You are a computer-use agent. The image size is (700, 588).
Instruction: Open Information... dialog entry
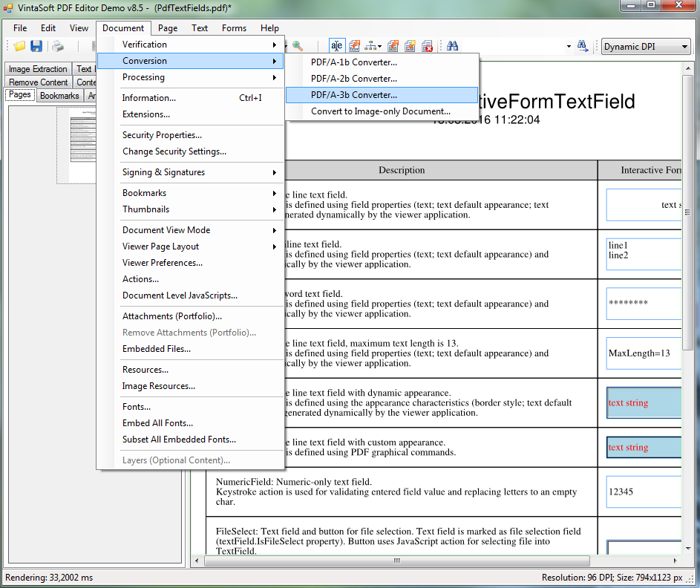coord(190,98)
